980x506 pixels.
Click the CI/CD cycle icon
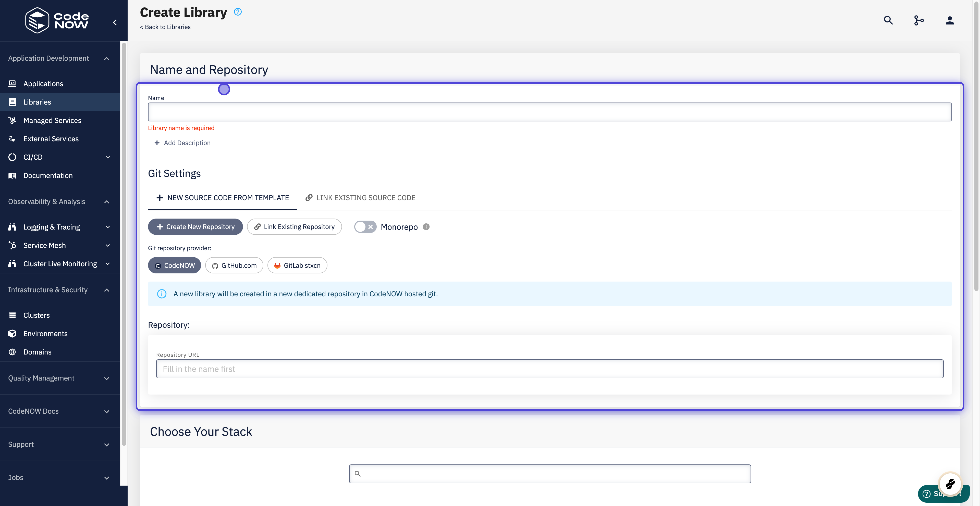(12, 157)
